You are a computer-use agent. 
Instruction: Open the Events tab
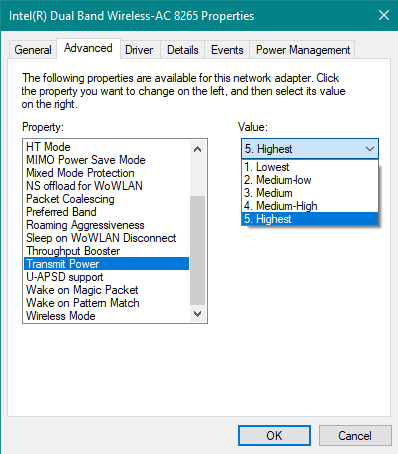pos(227,50)
